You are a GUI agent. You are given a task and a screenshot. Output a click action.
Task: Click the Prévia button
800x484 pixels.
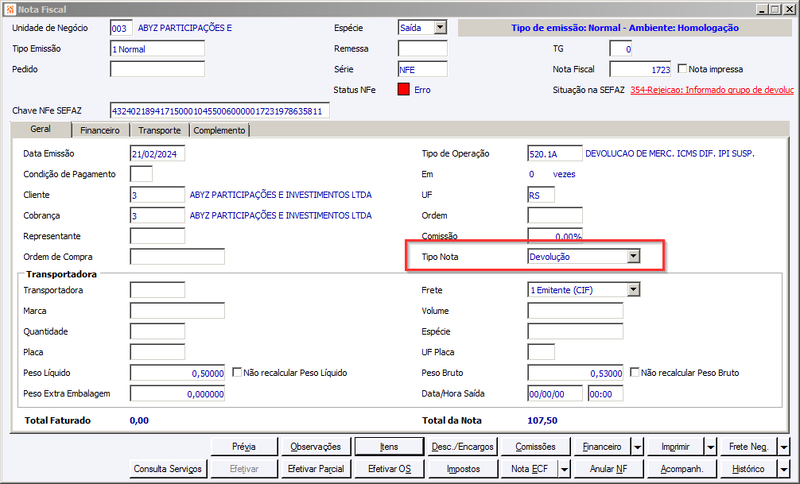pyautogui.click(x=244, y=447)
